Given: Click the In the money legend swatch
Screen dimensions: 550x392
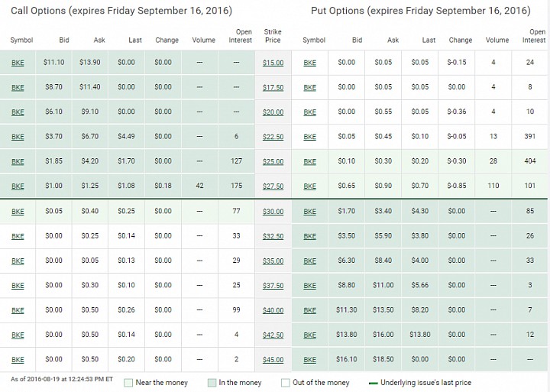Looking at the screenshot, I should (212, 383).
